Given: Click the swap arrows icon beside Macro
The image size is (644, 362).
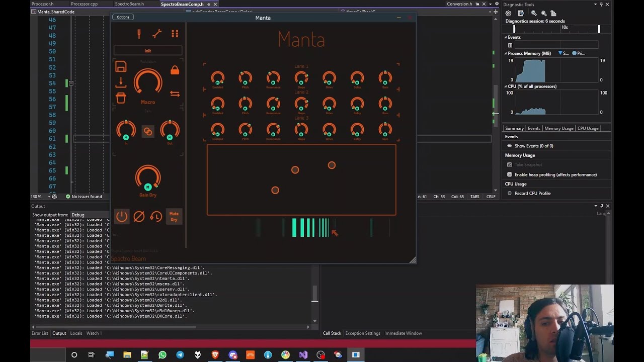Looking at the screenshot, I should (x=175, y=94).
